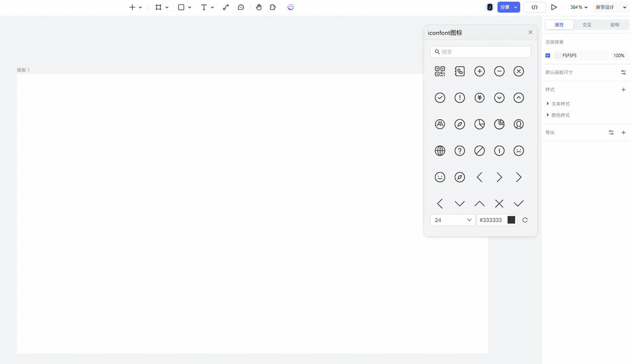Open the colorful AI assistant face icon

290,7
